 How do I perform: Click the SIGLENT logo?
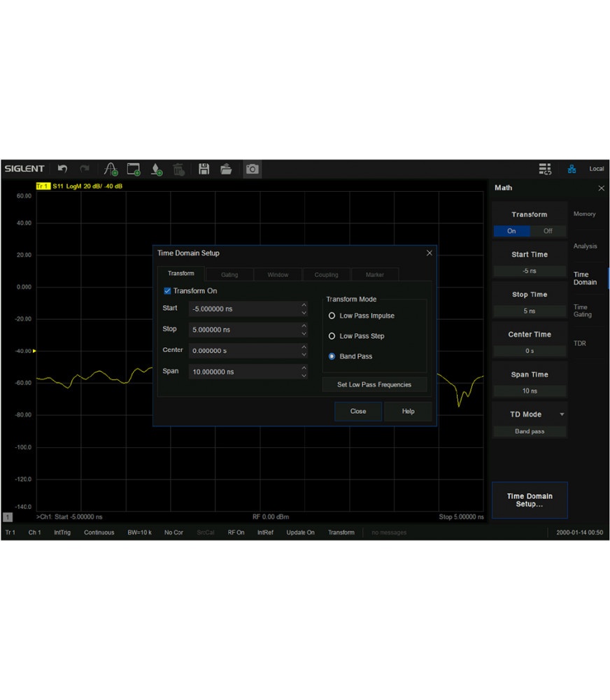24,169
